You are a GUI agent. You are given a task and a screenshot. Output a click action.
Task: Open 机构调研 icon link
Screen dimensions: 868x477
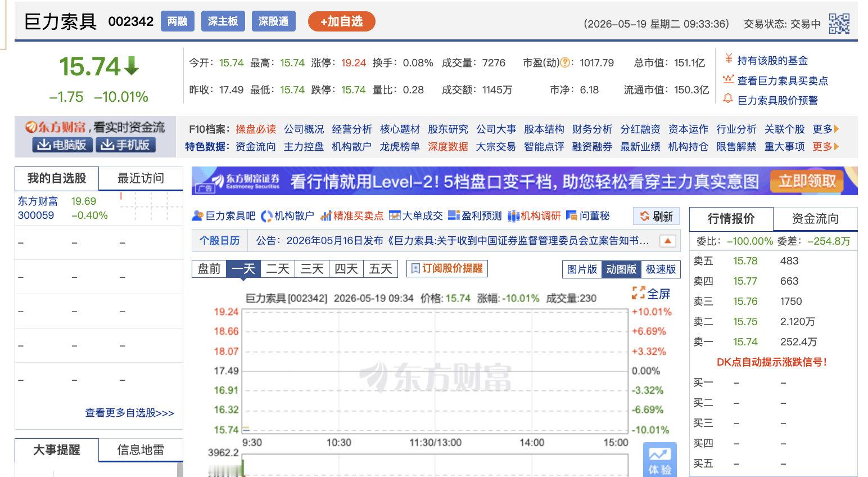tap(534, 216)
